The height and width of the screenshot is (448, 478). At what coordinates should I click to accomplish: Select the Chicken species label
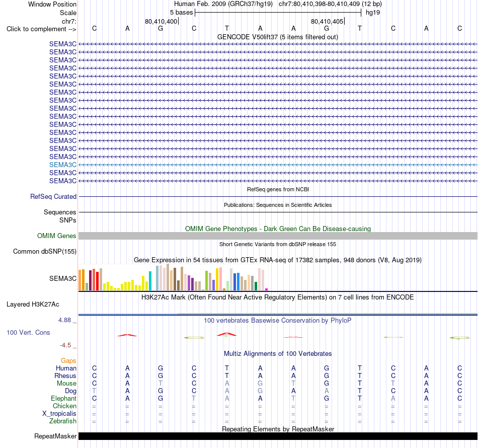click(64, 406)
